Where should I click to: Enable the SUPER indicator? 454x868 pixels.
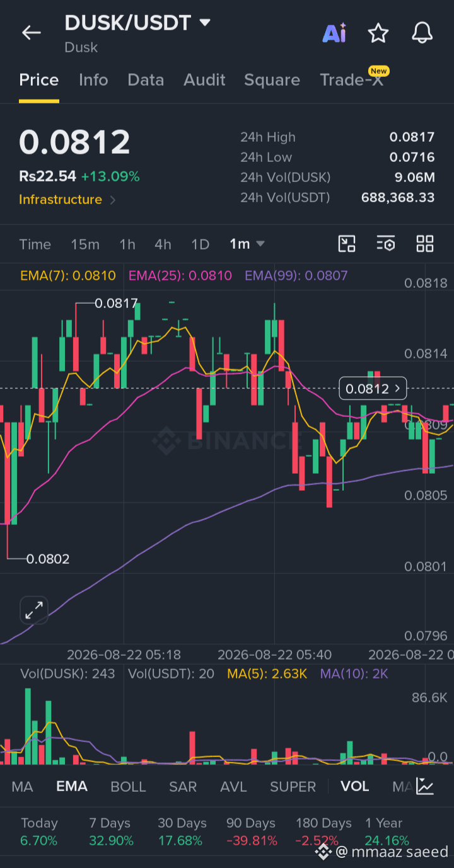(x=293, y=787)
